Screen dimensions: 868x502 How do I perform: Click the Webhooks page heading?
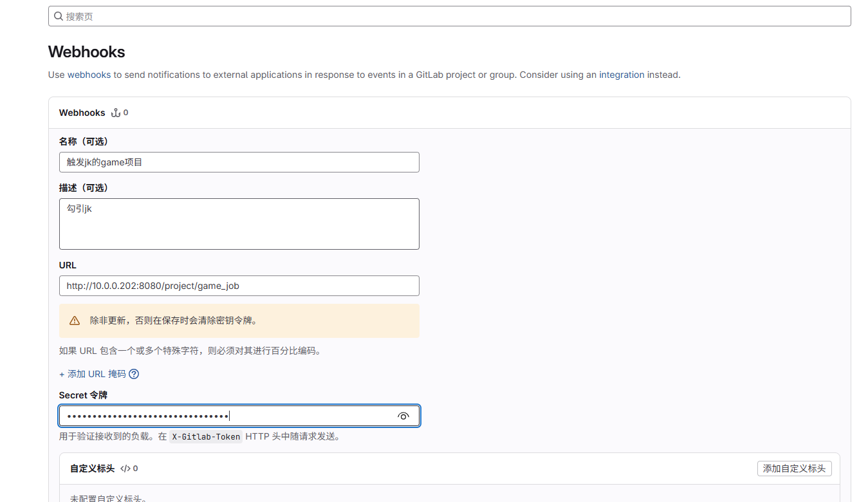point(87,52)
